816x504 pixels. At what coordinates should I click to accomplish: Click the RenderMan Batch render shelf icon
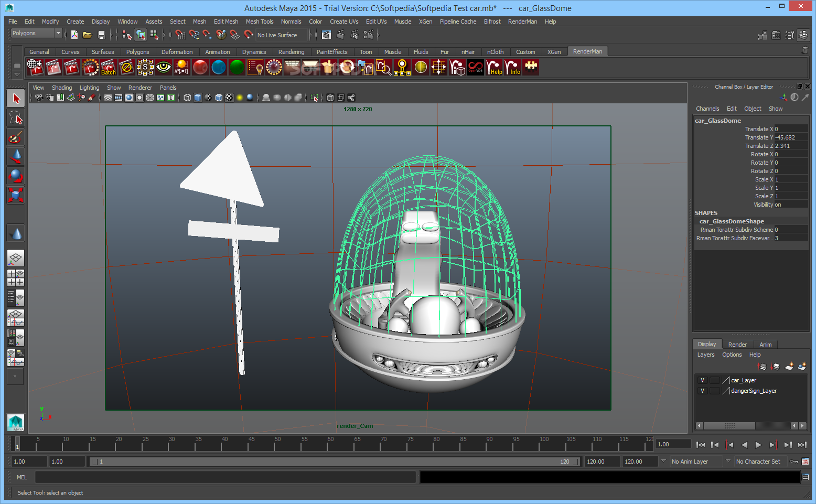click(108, 67)
